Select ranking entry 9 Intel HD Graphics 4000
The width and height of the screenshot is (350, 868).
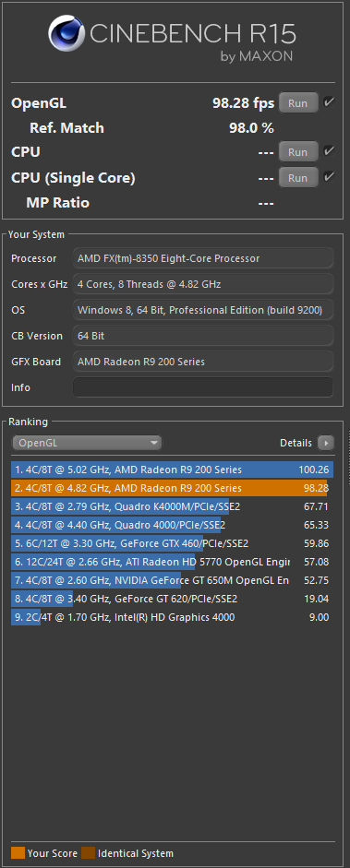coord(173,617)
